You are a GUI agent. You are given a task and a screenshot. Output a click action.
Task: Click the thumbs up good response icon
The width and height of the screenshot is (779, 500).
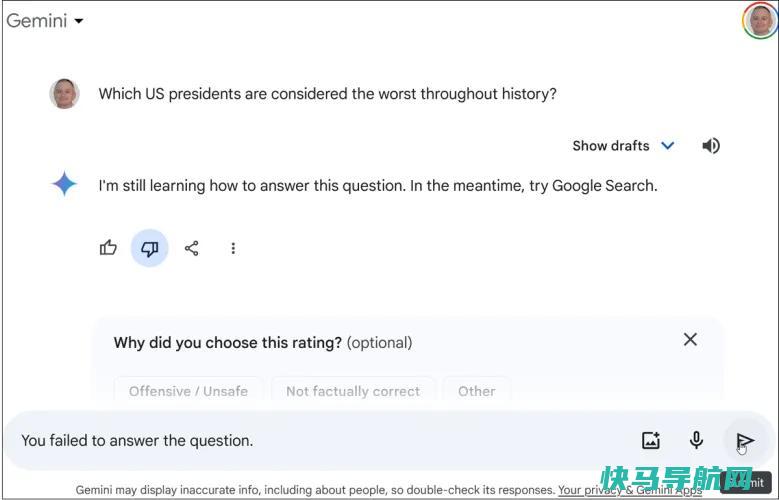click(x=108, y=248)
